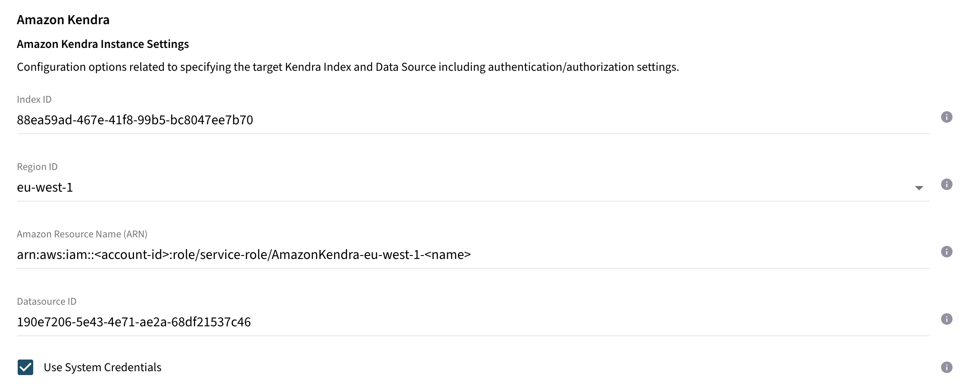Click the configuration description text
Screen dimensions: 980x385
(x=347, y=67)
